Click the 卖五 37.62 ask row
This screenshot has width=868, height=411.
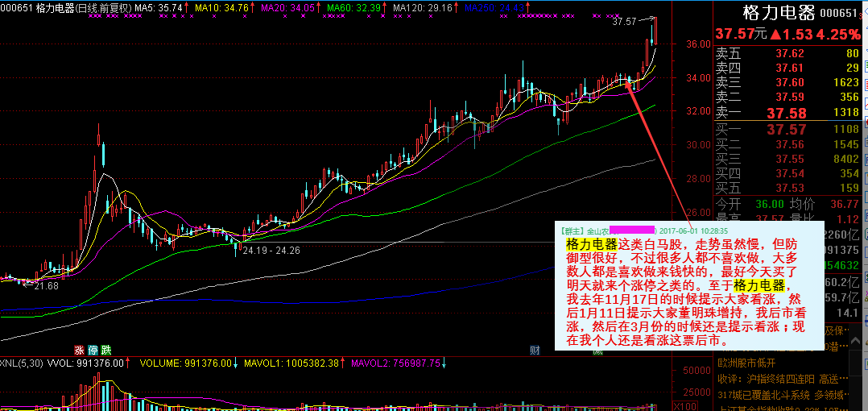point(787,54)
